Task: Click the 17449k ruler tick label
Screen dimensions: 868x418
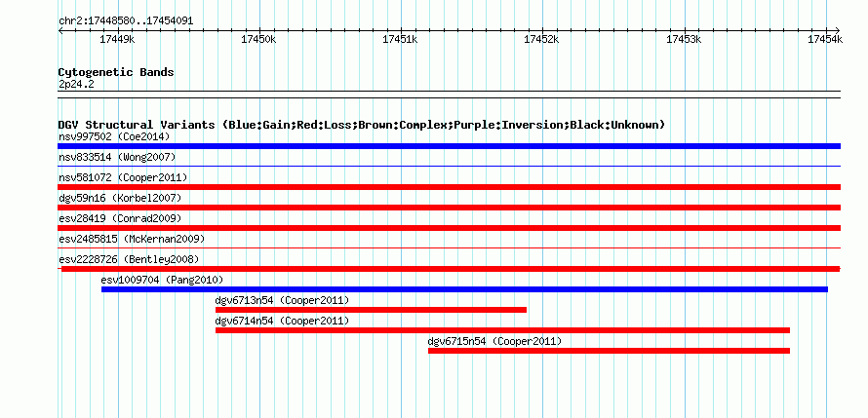Action: tap(117, 39)
